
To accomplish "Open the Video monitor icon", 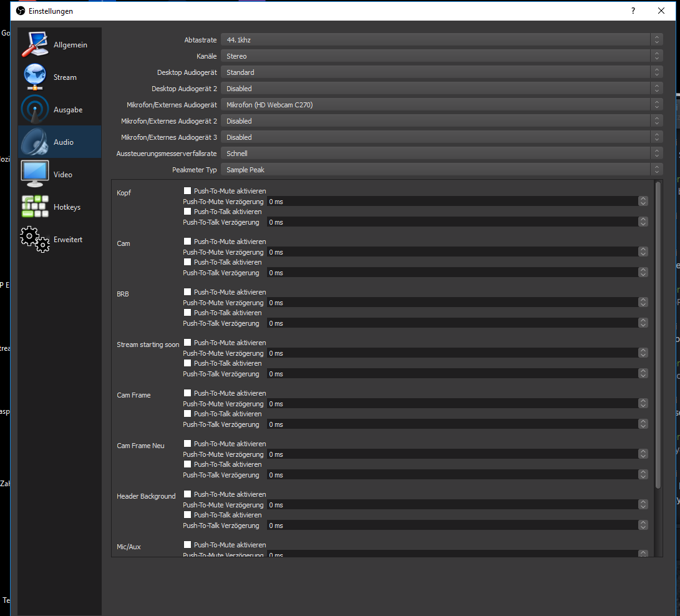I will point(35,174).
